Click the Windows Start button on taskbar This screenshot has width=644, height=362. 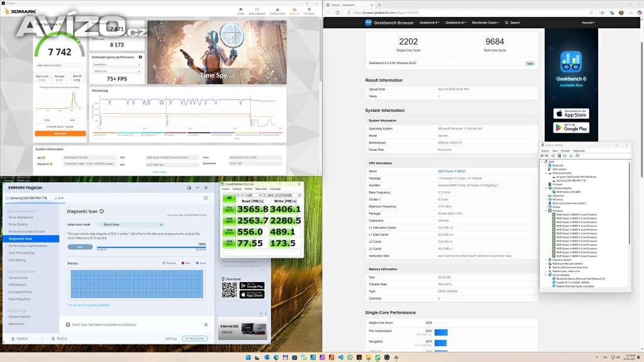(248, 358)
